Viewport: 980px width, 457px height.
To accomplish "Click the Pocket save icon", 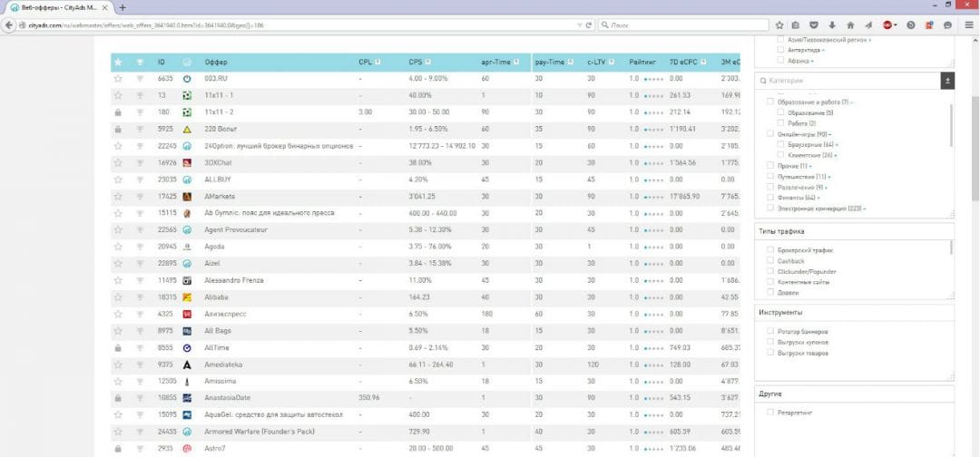I will pyautogui.click(x=814, y=25).
